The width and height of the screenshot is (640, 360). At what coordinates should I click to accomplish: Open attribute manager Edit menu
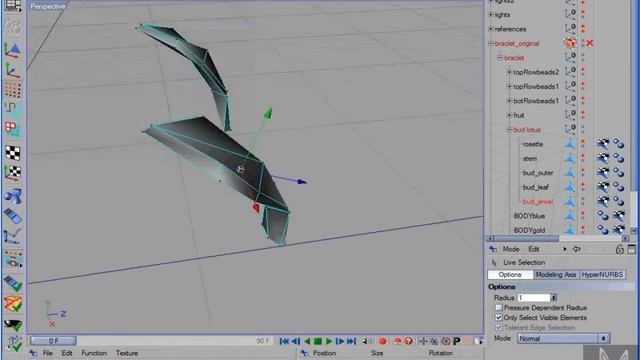point(534,249)
